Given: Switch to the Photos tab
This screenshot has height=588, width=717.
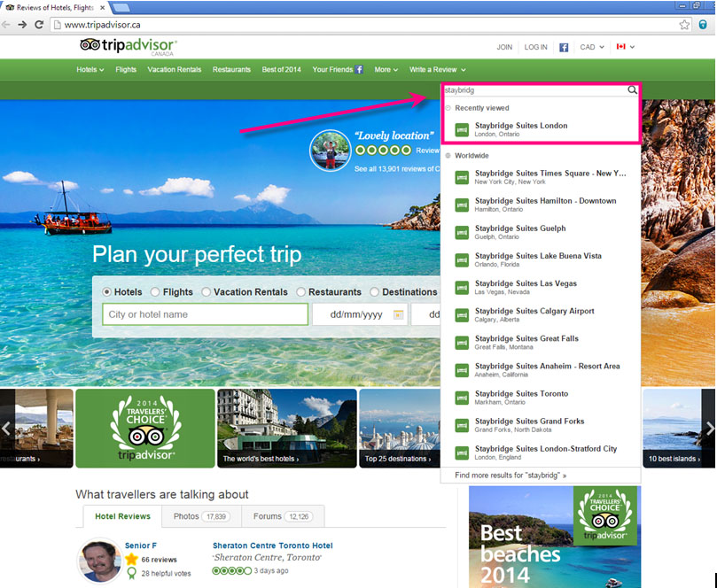Looking at the screenshot, I should click(201, 516).
